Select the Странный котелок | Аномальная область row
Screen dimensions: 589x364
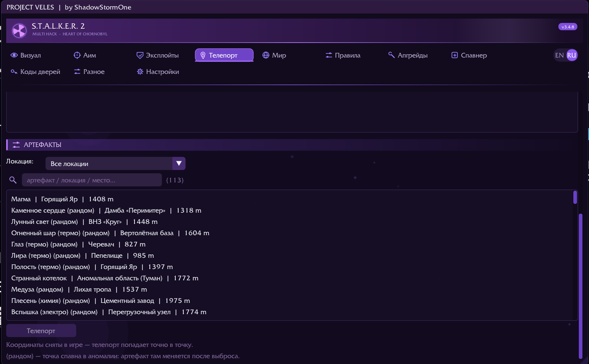point(290,278)
